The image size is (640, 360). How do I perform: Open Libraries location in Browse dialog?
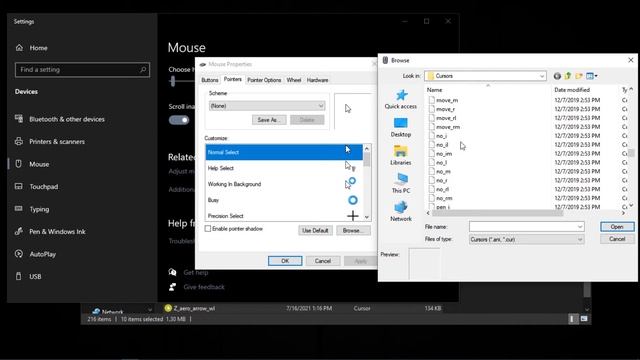point(401,156)
